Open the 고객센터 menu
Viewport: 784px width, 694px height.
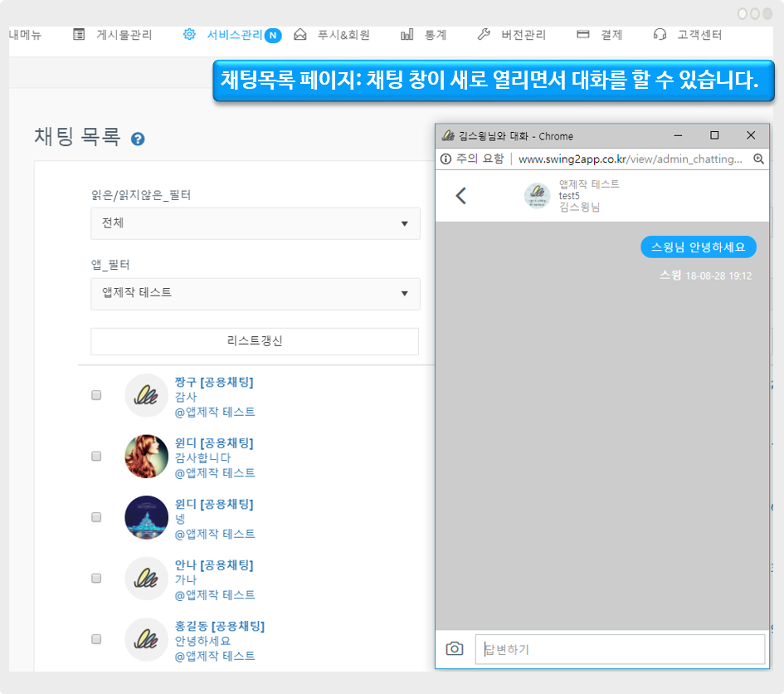(x=689, y=35)
